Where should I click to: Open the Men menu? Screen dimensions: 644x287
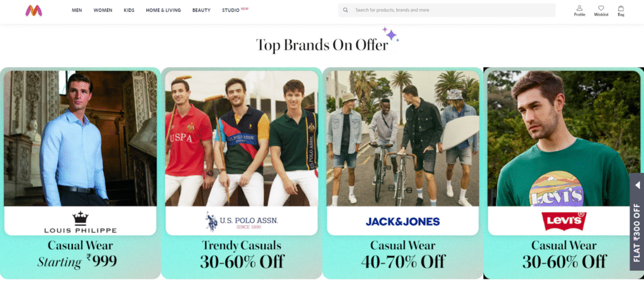tap(77, 10)
